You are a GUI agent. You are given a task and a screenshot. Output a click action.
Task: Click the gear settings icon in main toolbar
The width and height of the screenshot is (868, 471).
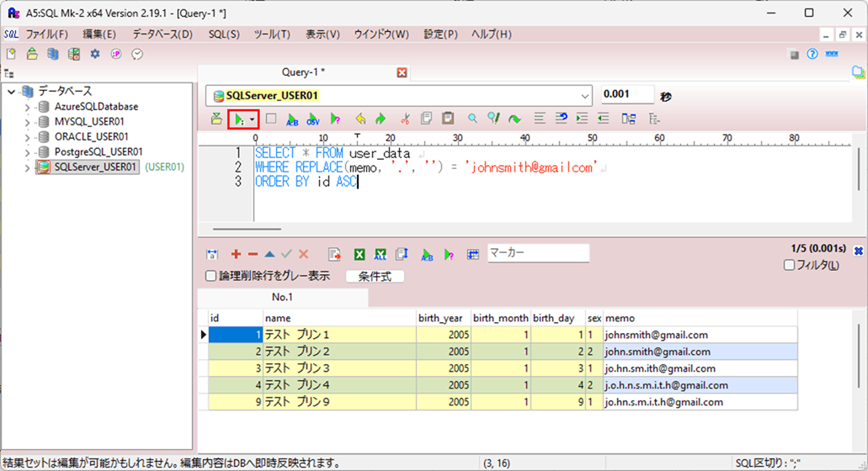pos(95,54)
